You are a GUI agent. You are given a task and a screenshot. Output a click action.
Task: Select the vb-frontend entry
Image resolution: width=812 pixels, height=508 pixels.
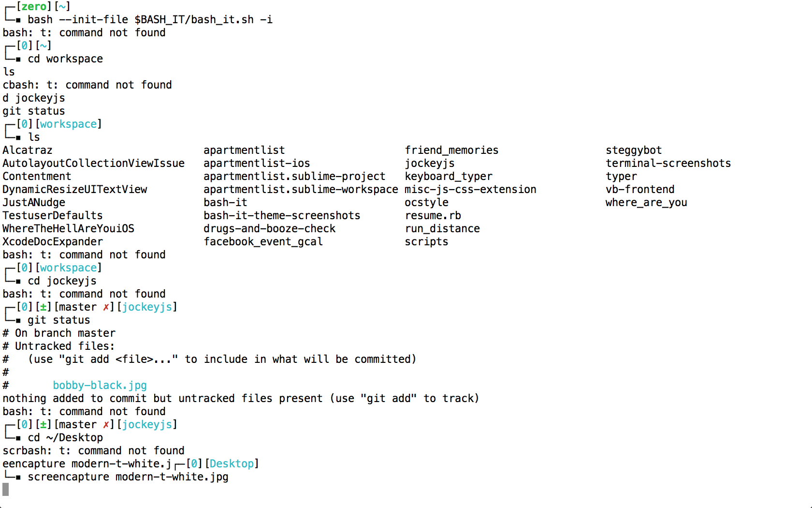click(640, 190)
